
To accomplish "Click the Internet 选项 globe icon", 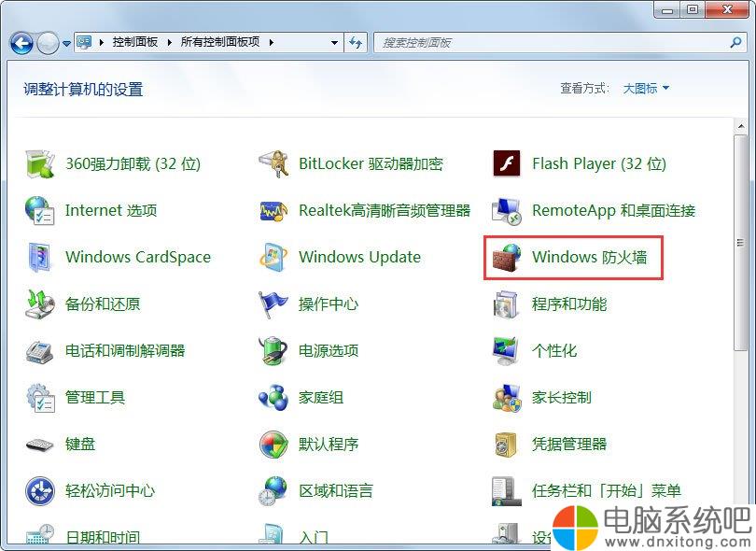I will (x=40, y=210).
